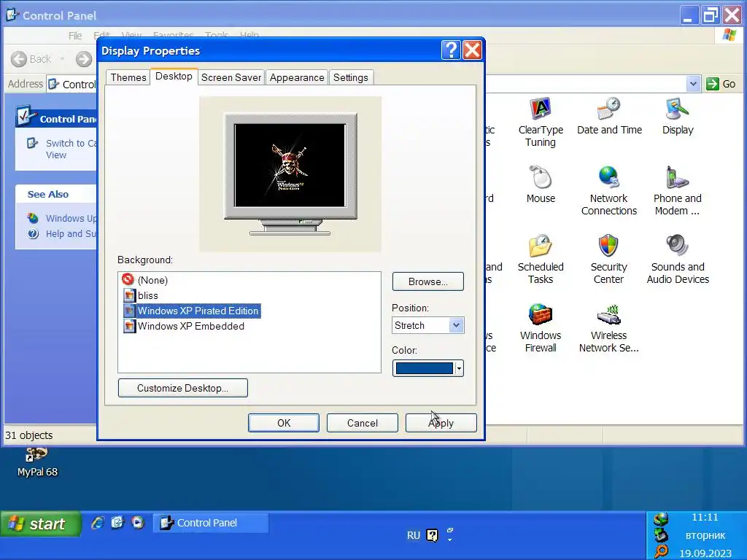Click the Cancel button

[363, 423]
